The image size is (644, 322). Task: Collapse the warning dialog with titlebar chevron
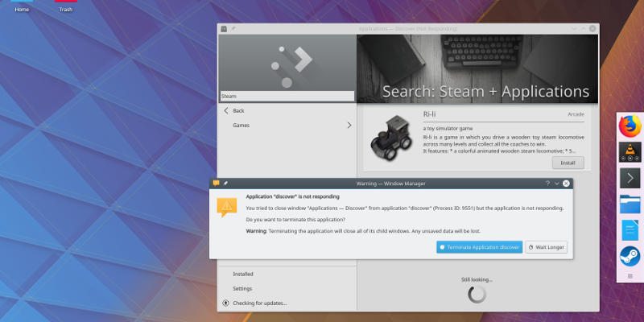(x=557, y=184)
